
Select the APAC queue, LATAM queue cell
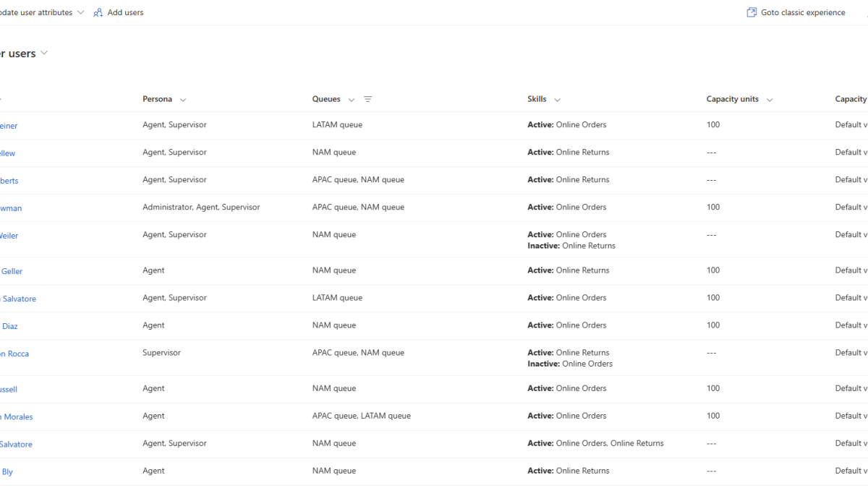[x=361, y=416]
